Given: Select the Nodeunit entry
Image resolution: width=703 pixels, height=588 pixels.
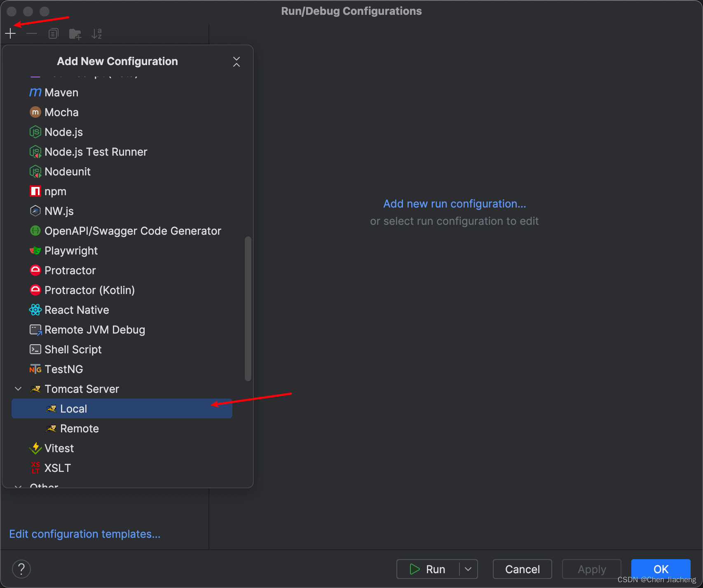Looking at the screenshot, I should point(122,172).
